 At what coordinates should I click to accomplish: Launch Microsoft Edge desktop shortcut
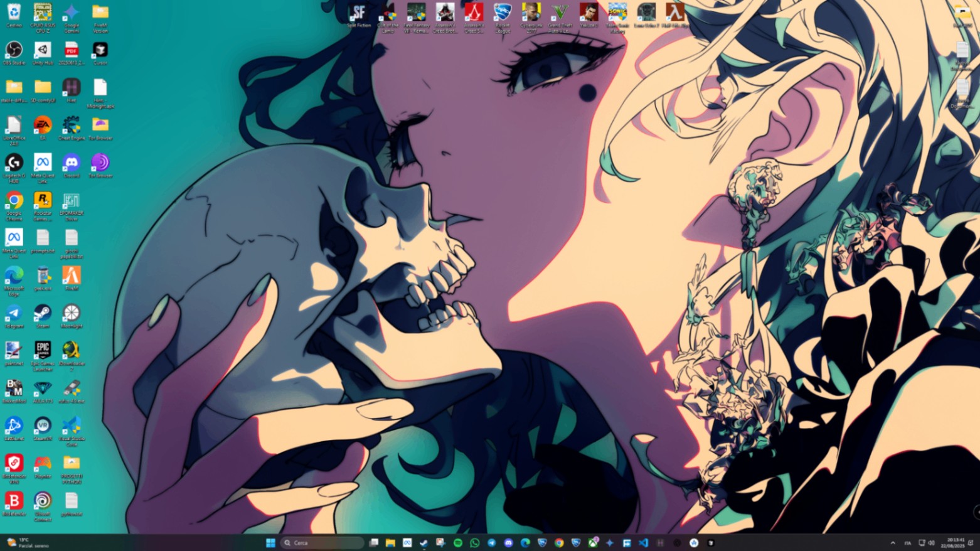tap(14, 281)
